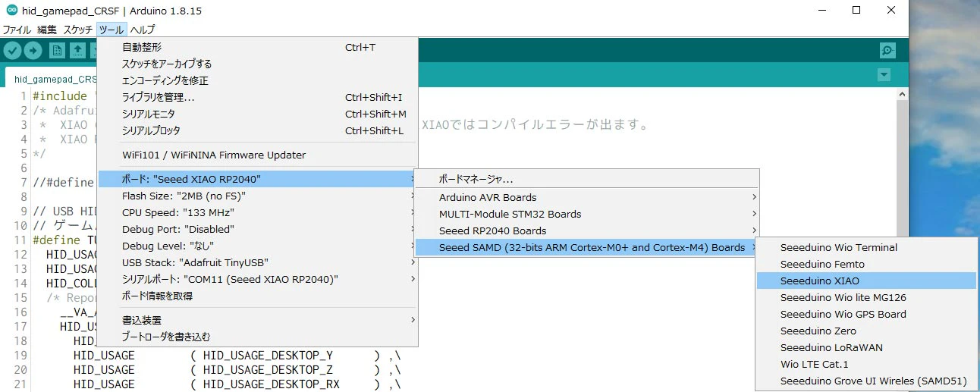Open the tab dropdown arrow at right

click(884, 75)
